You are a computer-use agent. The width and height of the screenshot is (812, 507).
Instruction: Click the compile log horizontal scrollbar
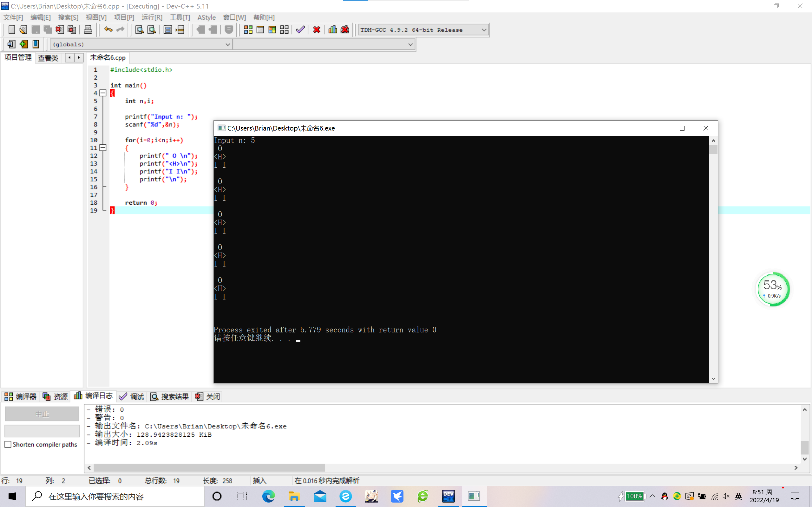pos(209,467)
